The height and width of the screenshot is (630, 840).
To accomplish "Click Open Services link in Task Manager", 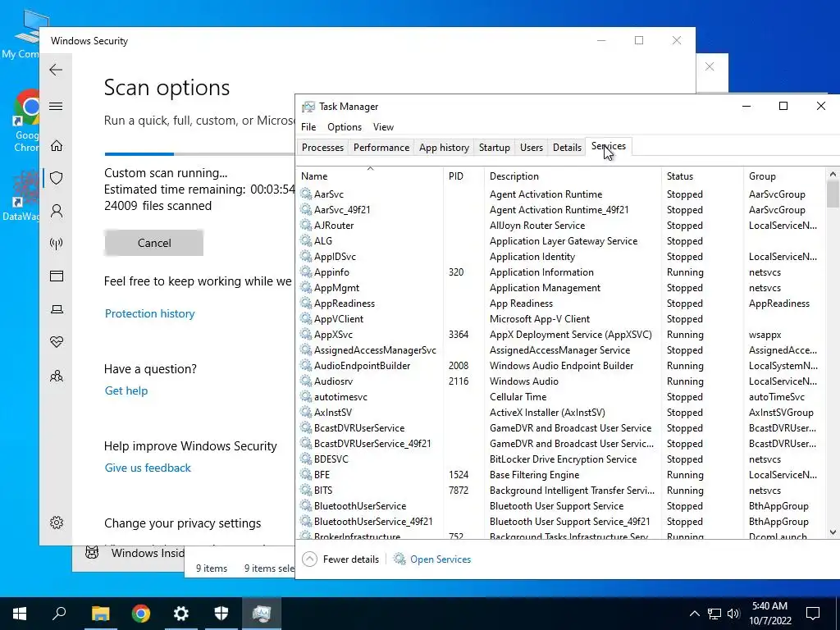I will click(x=441, y=559).
